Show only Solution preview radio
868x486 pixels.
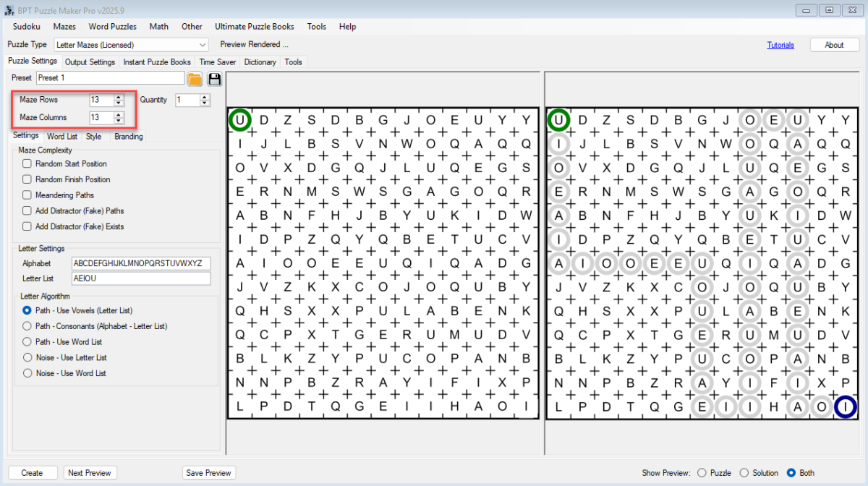(744, 473)
